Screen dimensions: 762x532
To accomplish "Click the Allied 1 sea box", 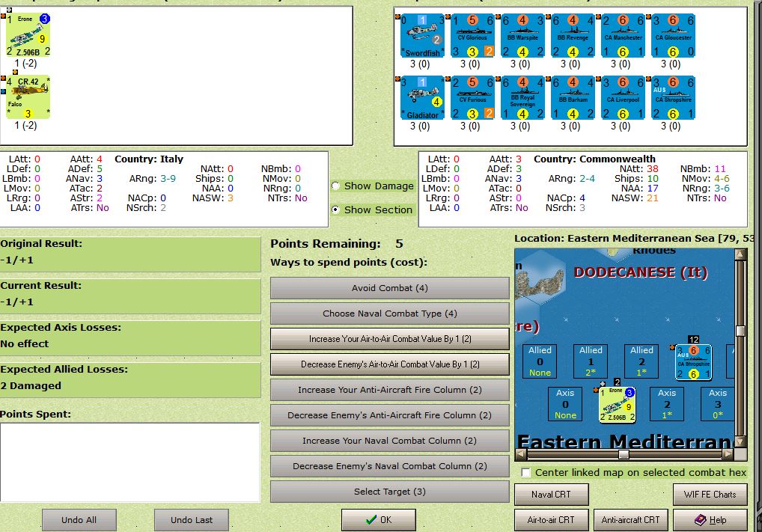I will pyautogui.click(x=591, y=361).
